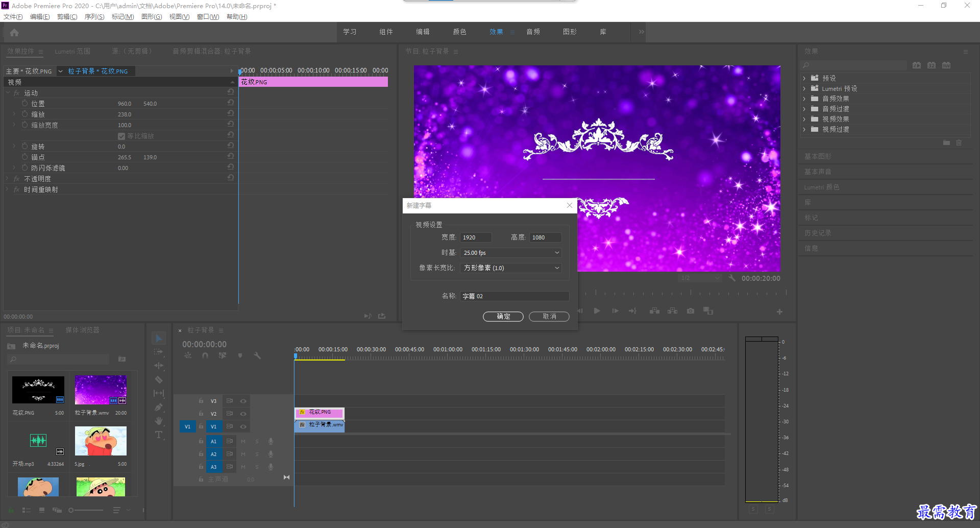Select the Hand tool
The image size is (980, 528).
pyautogui.click(x=159, y=421)
